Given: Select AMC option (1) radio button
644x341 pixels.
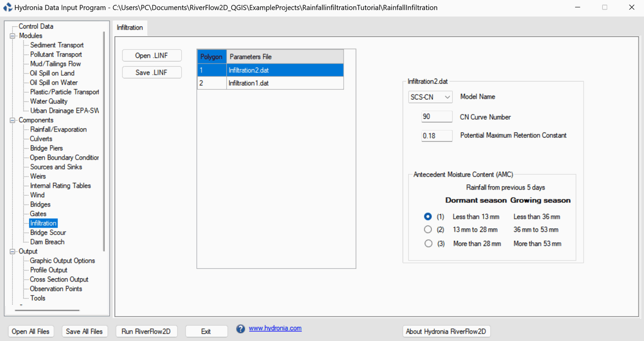Looking at the screenshot, I should tap(428, 217).
